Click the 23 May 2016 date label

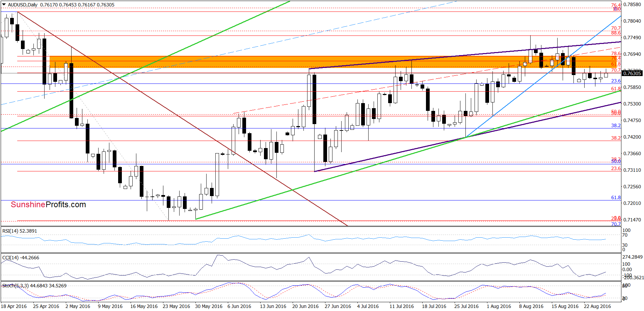[177, 306]
